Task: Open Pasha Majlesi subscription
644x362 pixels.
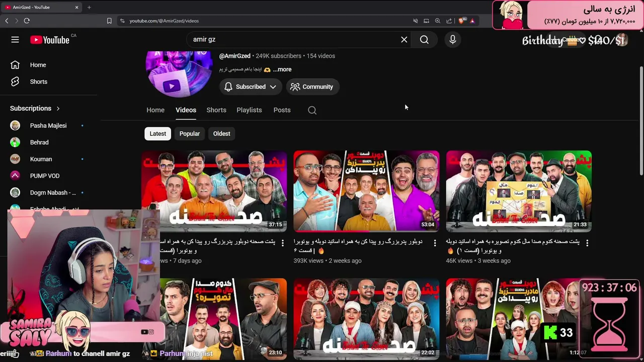Action: pyautogui.click(x=49, y=126)
